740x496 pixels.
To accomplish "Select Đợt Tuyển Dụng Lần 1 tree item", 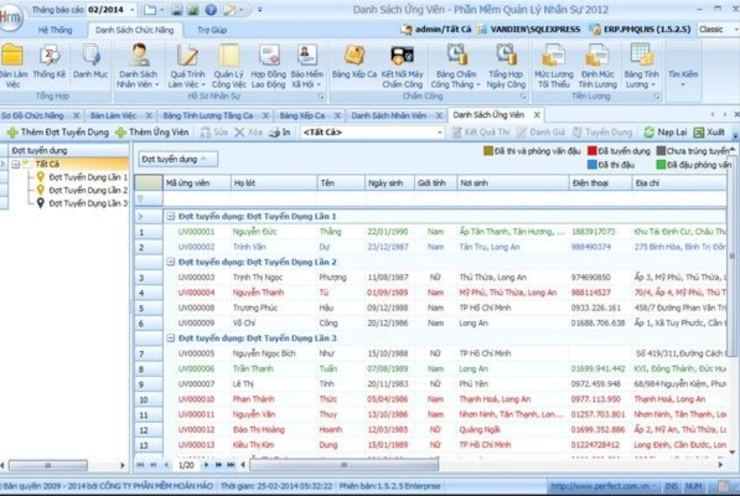I will click(x=88, y=177).
